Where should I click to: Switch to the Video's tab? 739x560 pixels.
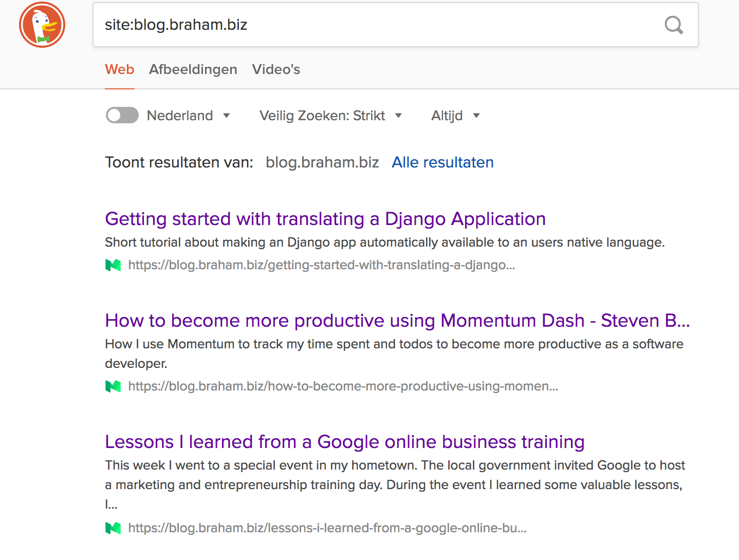pyautogui.click(x=276, y=69)
